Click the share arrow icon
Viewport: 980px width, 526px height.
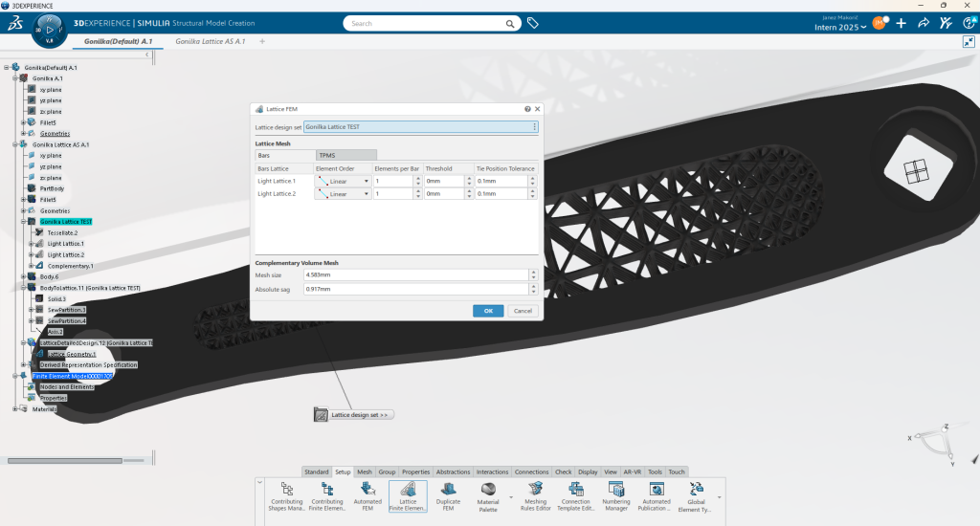click(x=924, y=23)
